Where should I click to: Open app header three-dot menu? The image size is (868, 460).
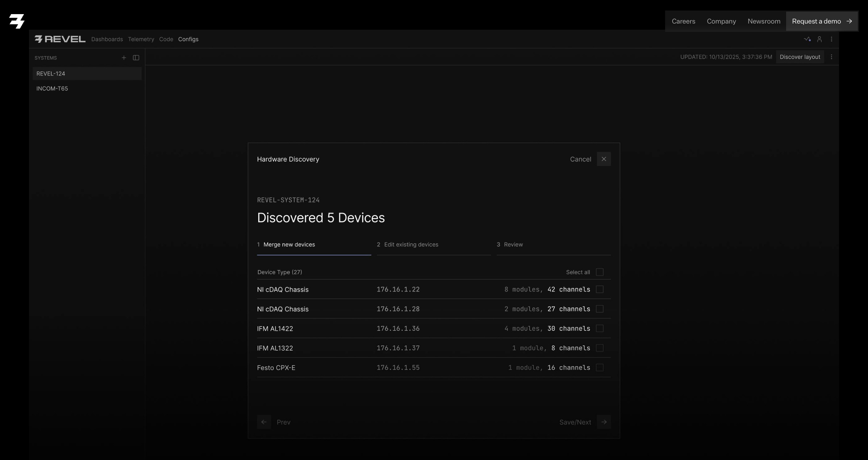(831, 39)
